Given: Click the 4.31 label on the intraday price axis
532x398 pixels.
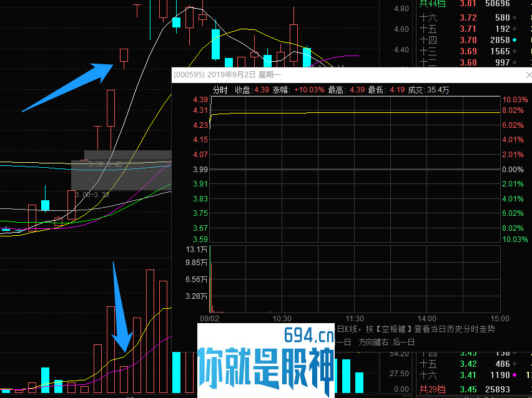Looking at the screenshot, I should point(200,110).
